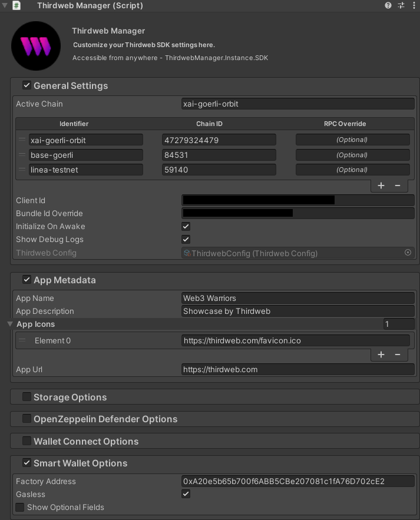Edit the Element 0 favicon URL field
The width and height of the screenshot is (420, 520).
[x=296, y=340]
